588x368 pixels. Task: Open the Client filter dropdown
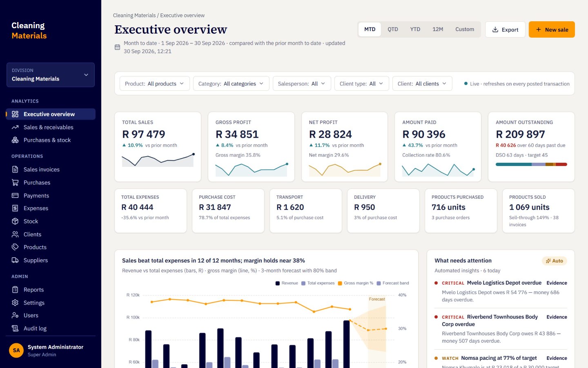(x=422, y=83)
